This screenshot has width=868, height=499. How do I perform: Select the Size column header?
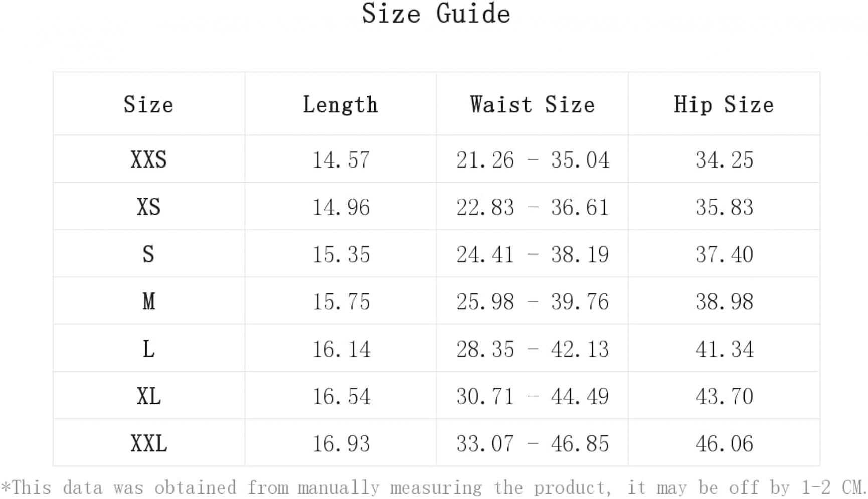[x=148, y=105]
